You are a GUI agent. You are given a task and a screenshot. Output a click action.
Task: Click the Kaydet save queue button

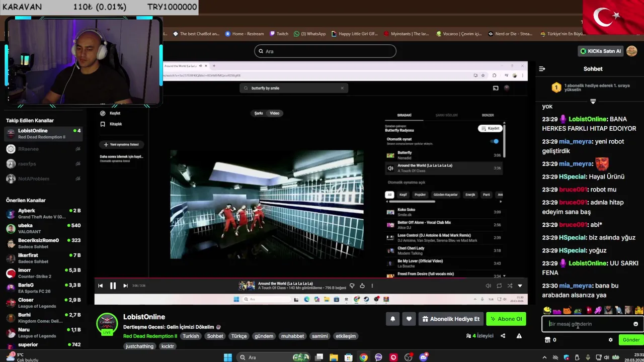pyautogui.click(x=490, y=128)
